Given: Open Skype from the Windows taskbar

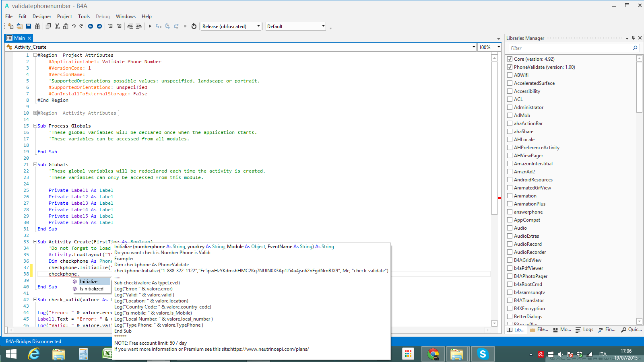Looking at the screenshot, I should coord(482,354).
